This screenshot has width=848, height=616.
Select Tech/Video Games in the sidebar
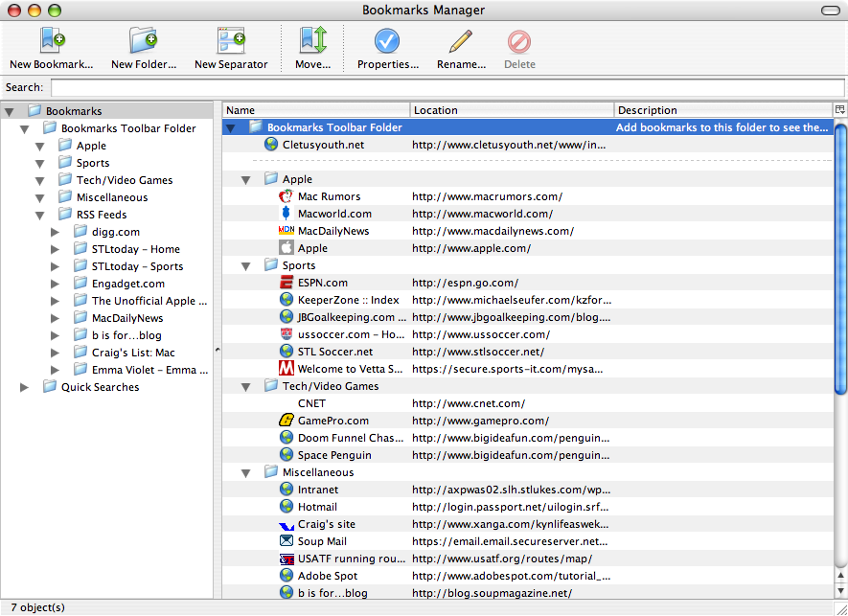coord(125,180)
